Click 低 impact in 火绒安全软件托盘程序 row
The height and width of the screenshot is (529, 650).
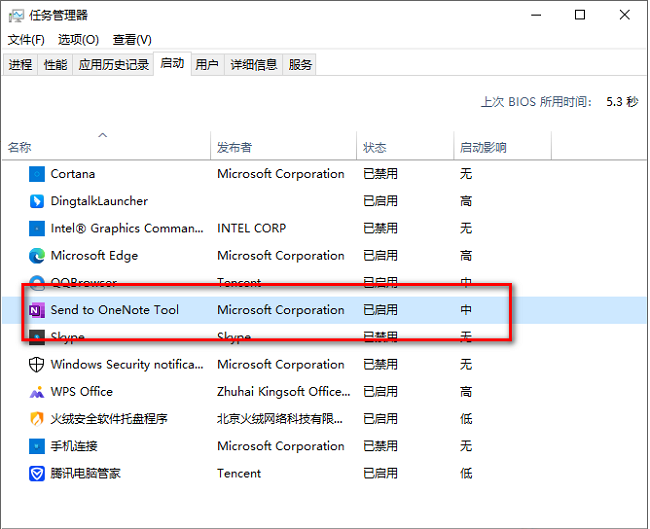point(466,419)
